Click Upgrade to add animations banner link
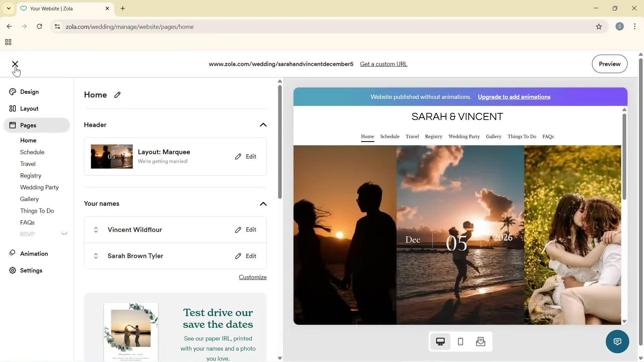 coord(514,97)
